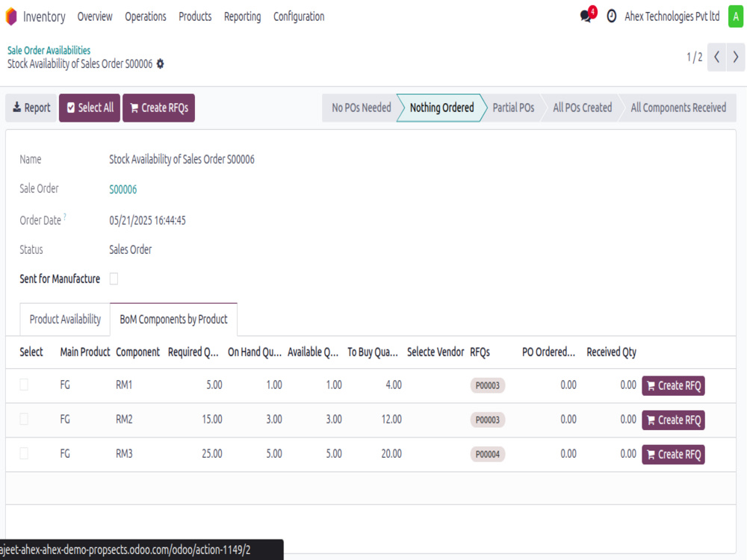Click the Name field value text
The width and height of the screenshot is (747, 560).
[182, 159]
